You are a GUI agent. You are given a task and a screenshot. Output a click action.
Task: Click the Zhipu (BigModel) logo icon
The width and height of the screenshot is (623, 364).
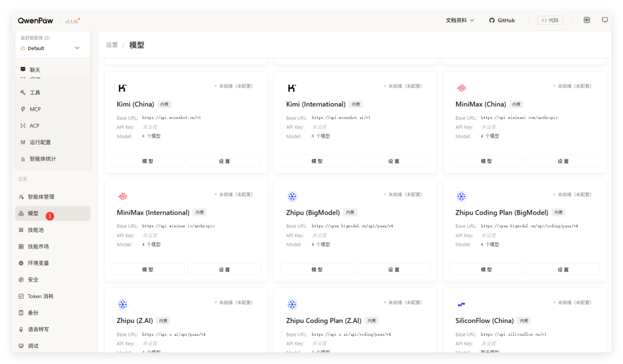coord(292,196)
